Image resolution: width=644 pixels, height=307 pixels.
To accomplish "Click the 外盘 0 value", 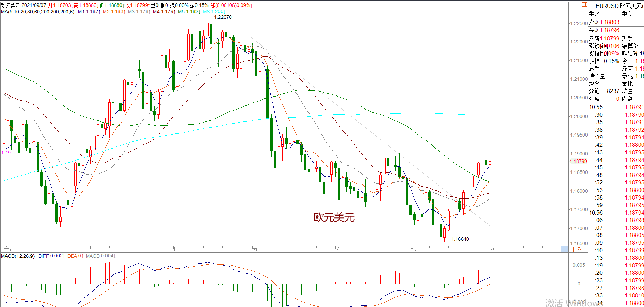I will (618, 99).
